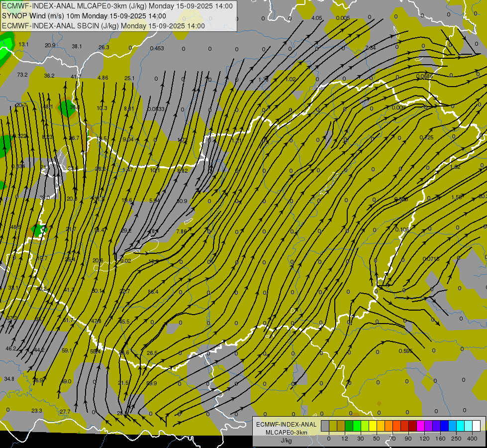The image size is (487, 448).
Task: Select the dark red legend swatch
Action: click(412, 426)
